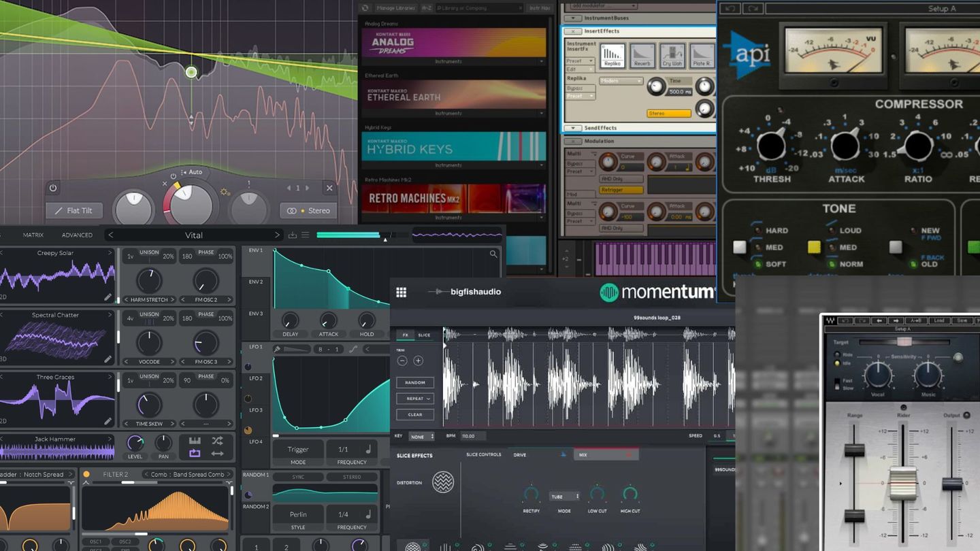
Task: Select the Cry Wah insert effect slot
Action: (672, 55)
